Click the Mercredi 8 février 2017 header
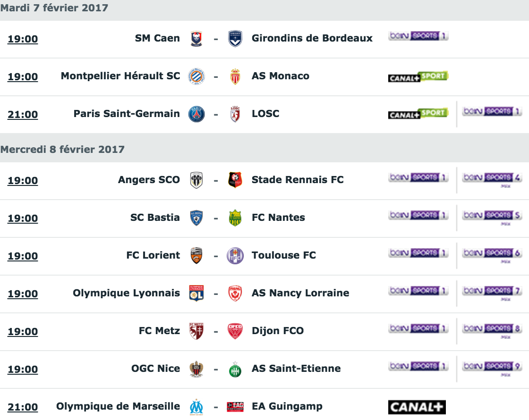This screenshot has width=529, height=420. click(62, 149)
